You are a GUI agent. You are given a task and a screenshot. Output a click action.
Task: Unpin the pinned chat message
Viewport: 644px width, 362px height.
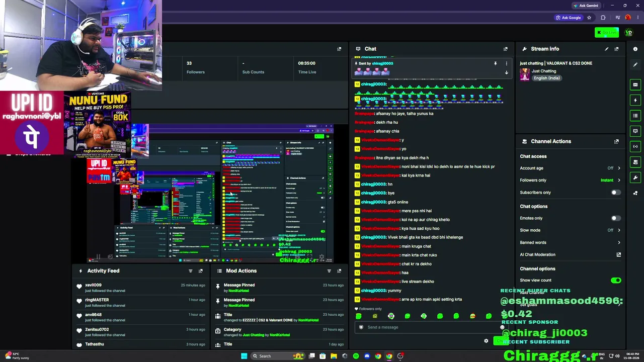pos(495,63)
